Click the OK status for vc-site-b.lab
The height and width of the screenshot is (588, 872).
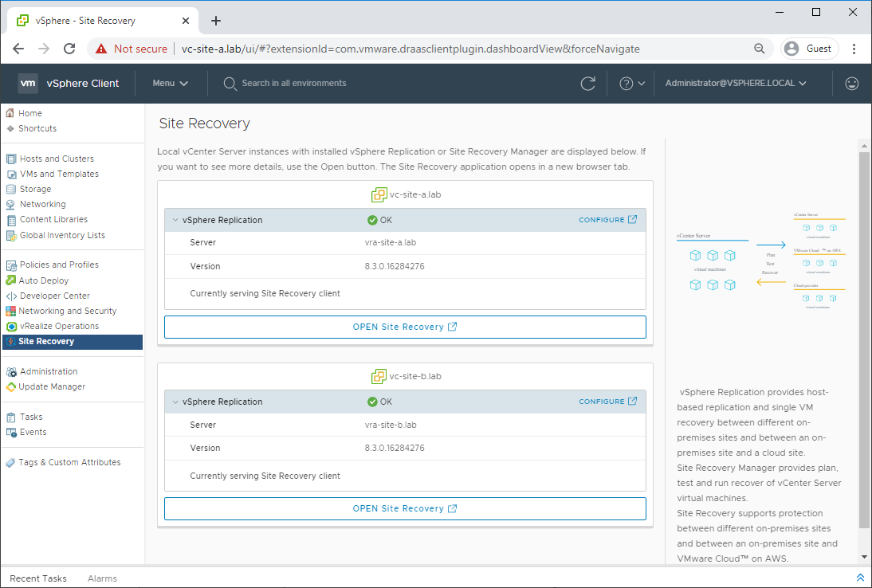pyautogui.click(x=380, y=402)
